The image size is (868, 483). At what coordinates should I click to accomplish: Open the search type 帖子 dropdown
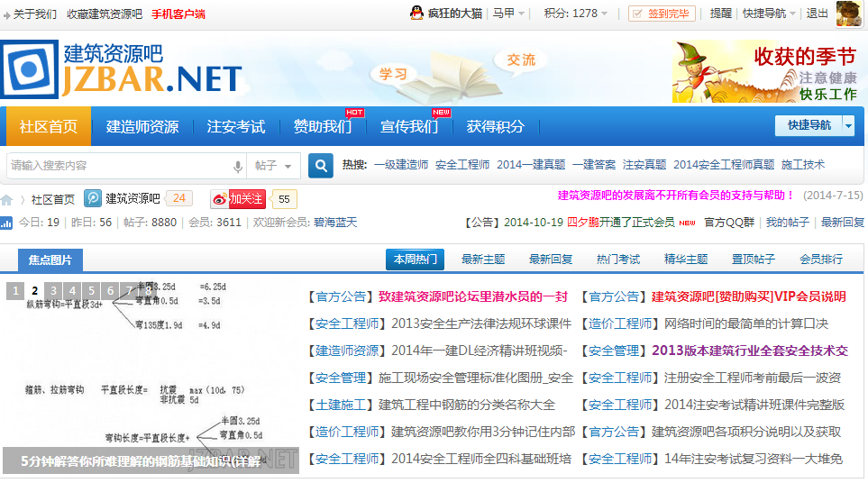coord(273,166)
